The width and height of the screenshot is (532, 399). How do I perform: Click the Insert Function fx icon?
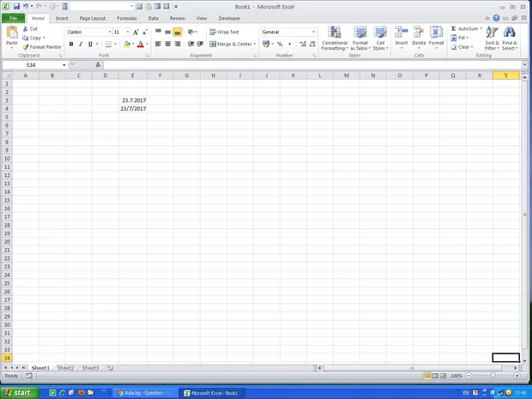[98, 65]
